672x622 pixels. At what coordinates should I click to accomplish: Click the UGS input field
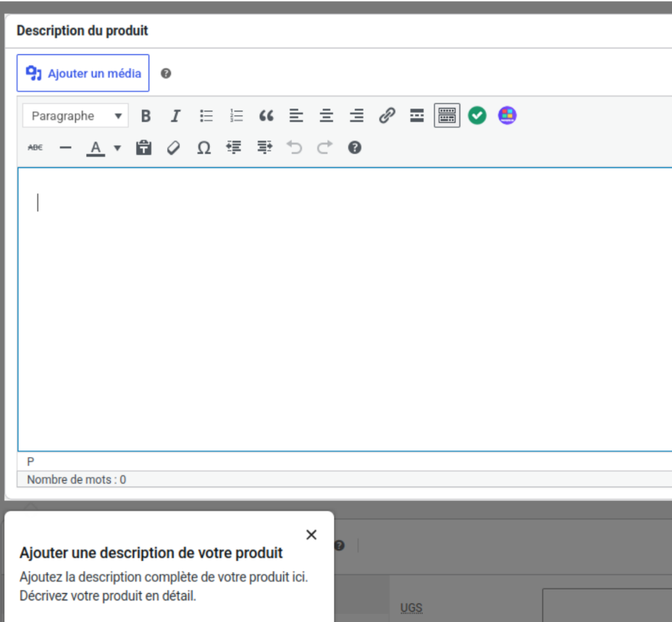tap(608, 605)
